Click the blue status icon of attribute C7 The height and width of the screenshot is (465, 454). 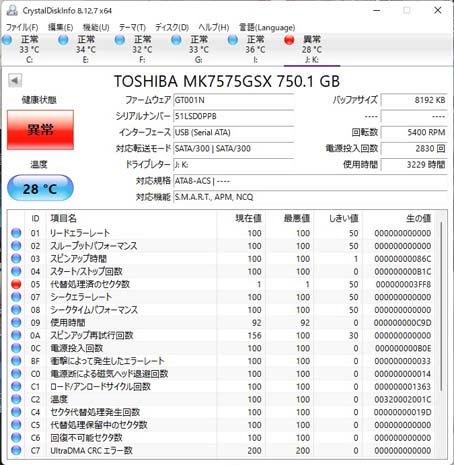(16, 451)
